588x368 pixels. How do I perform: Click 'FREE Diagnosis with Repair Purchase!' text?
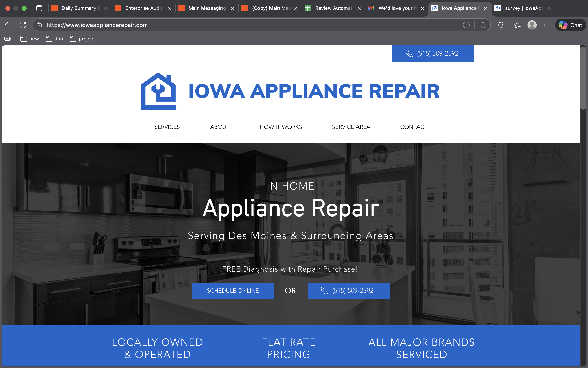coord(290,269)
